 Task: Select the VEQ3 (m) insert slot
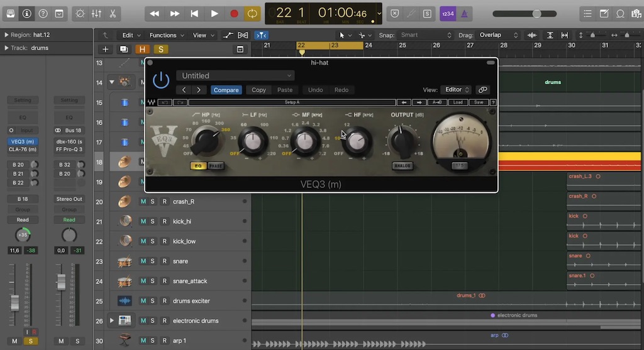pos(23,141)
